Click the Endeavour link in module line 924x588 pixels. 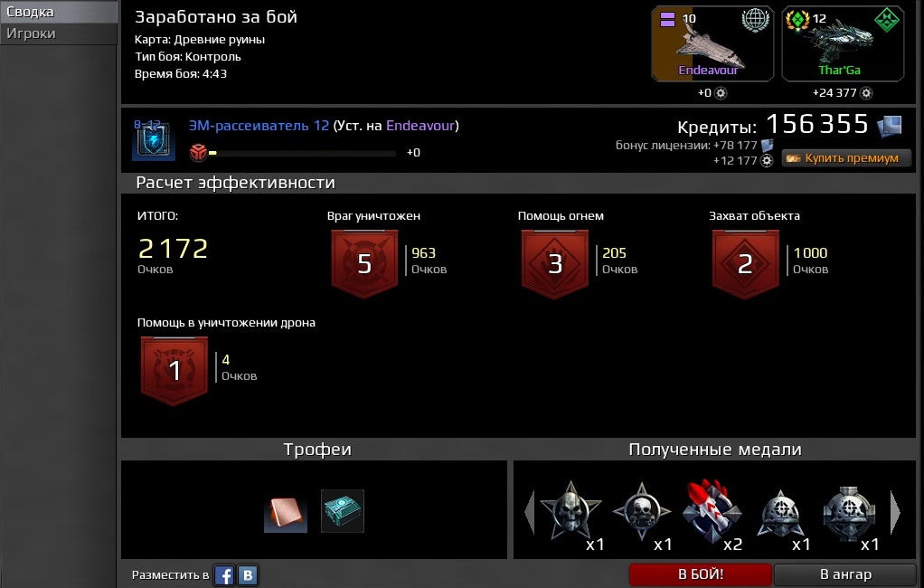(420, 126)
